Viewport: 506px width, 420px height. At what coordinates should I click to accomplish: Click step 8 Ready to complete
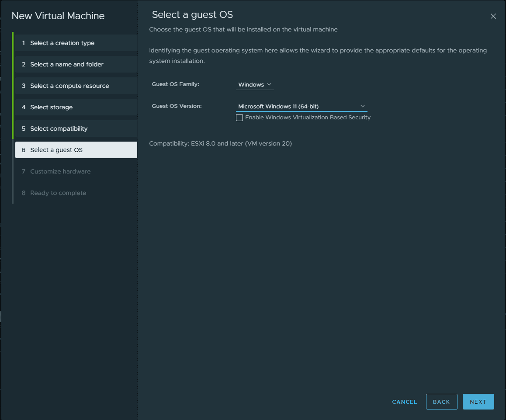[x=58, y=193]
